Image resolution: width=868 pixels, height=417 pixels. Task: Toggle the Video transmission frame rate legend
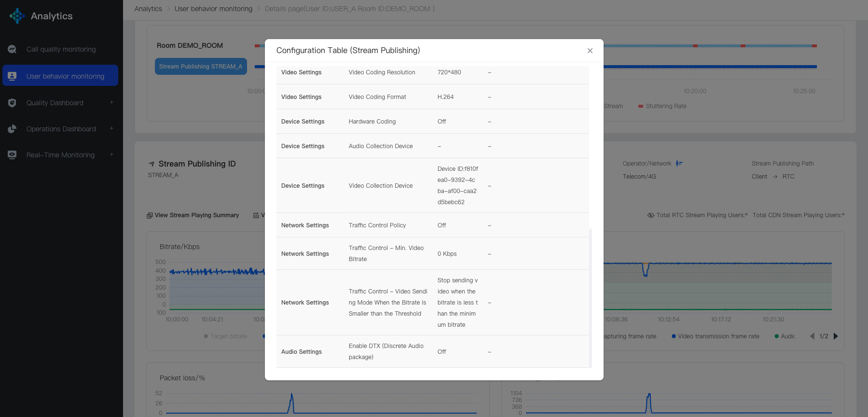point(715,336)
